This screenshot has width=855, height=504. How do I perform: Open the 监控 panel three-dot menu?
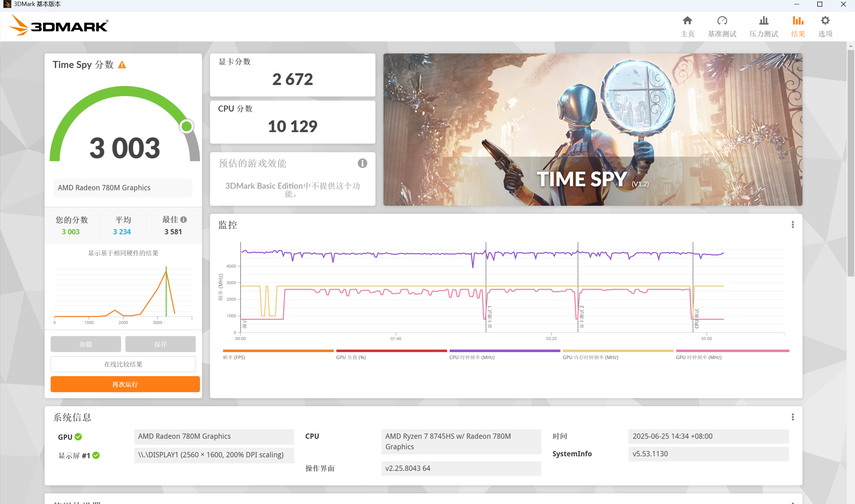[x=793, y=225]
